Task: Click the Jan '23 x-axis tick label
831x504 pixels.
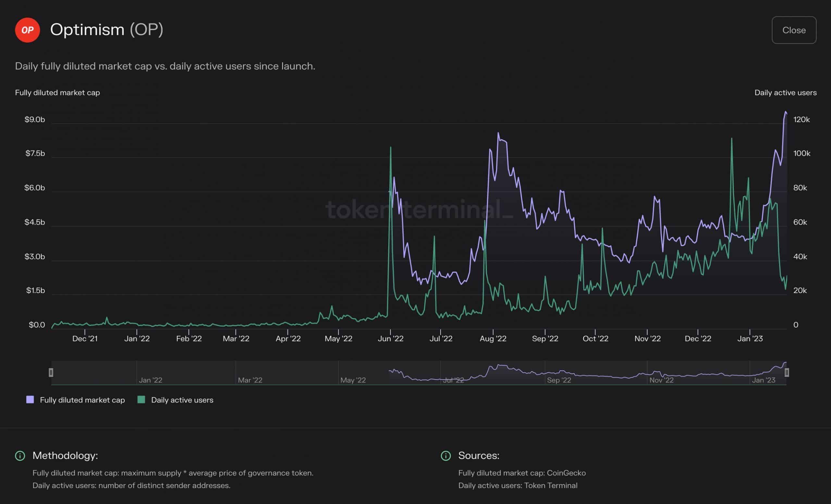Action: [x=750, y=338]
